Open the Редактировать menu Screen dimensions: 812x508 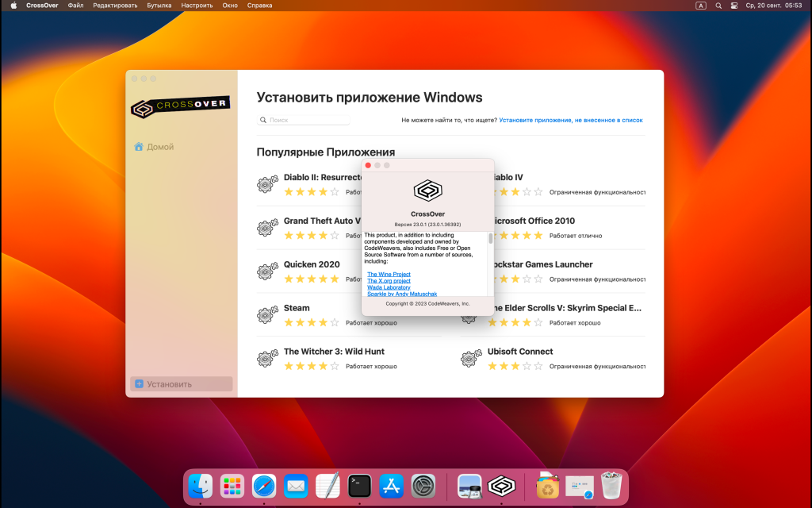[115, 6]
